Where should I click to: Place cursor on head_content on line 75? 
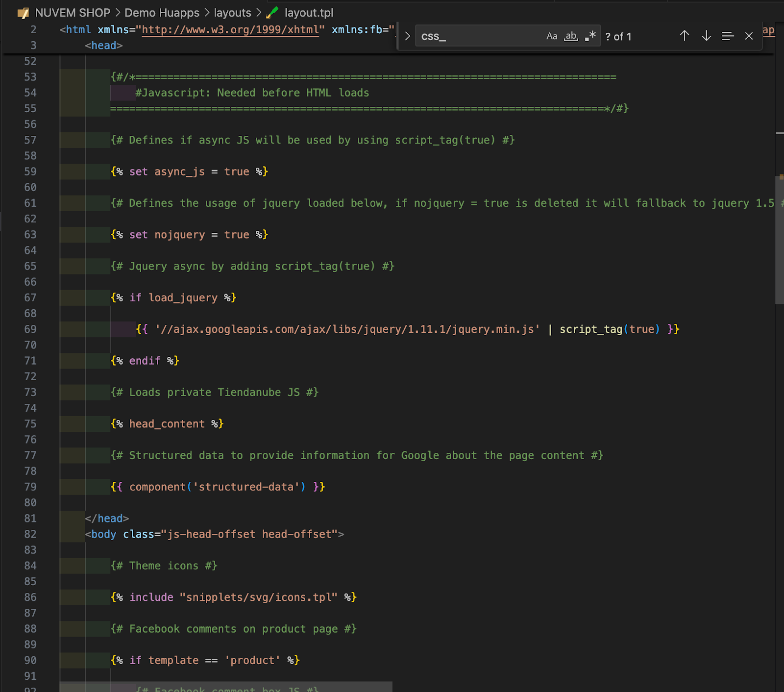(167, 424)
